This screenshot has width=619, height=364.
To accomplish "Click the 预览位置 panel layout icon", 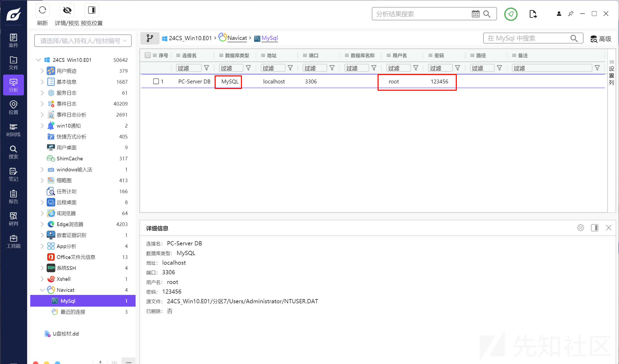I will click(92, 10).
